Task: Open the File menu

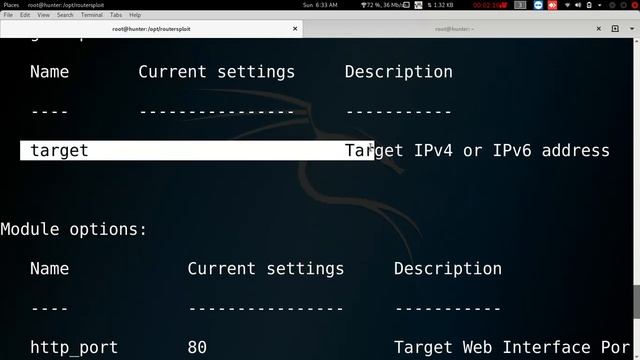Action: tap(8, 15)
